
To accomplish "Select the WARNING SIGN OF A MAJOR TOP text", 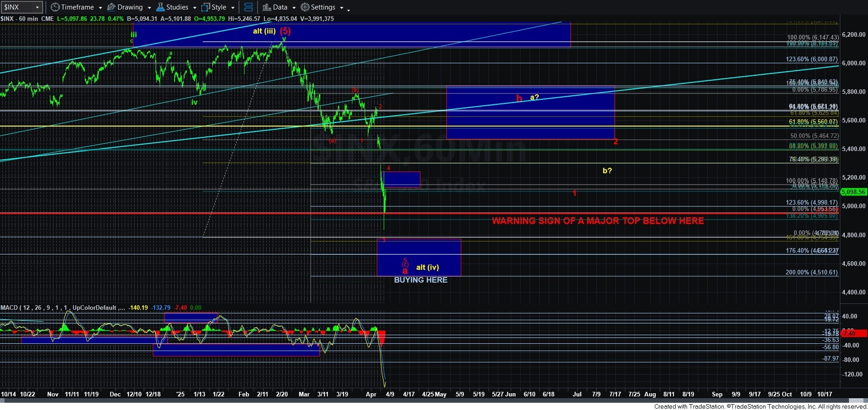I will coord(598,221).
